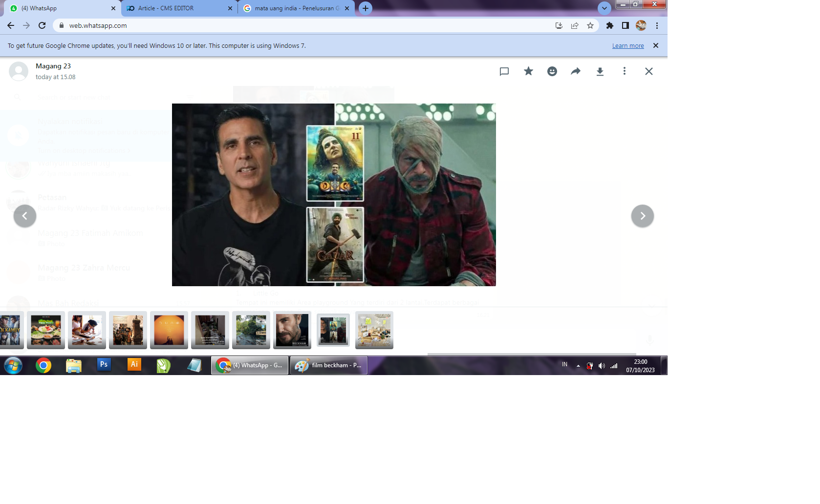Switch to WhatsApp Chrome taskbar window
Screen dimensions: 820x504
click(x=250, y=365)
